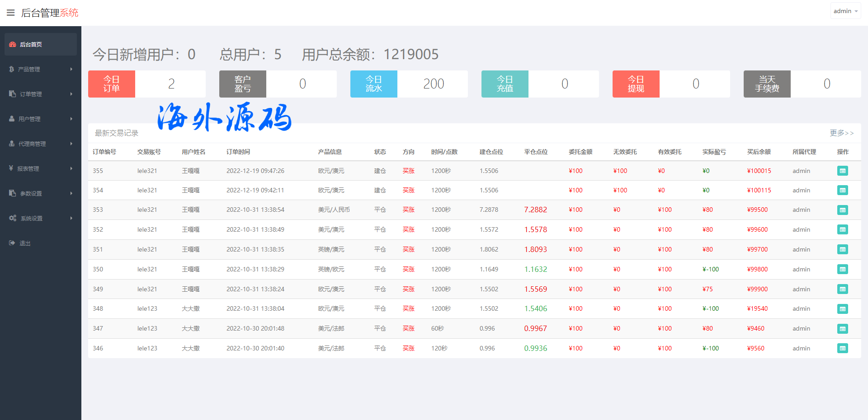Click the 今日提现 stat card
Viewport: 868px width, 420px height.
click(636, 84)
